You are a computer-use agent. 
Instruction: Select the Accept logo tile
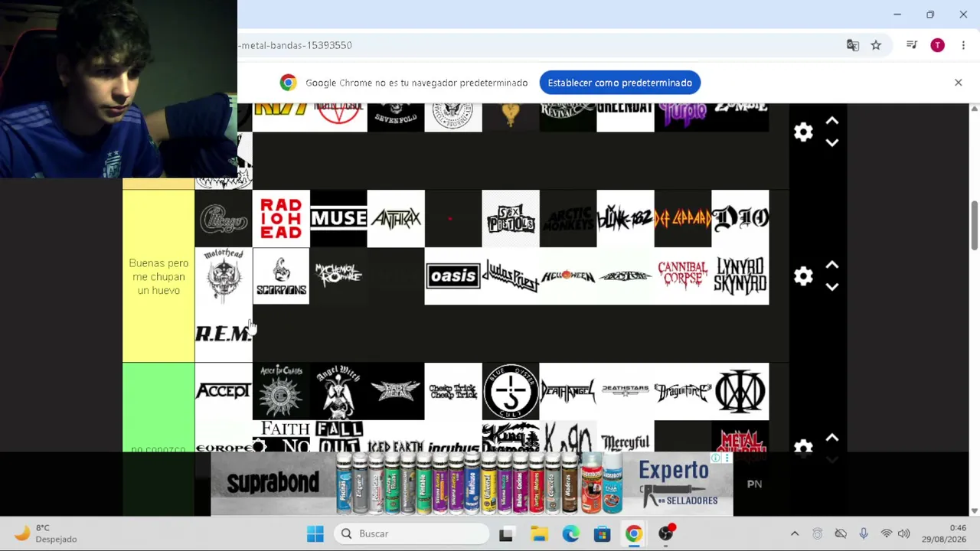pos(224,392)
